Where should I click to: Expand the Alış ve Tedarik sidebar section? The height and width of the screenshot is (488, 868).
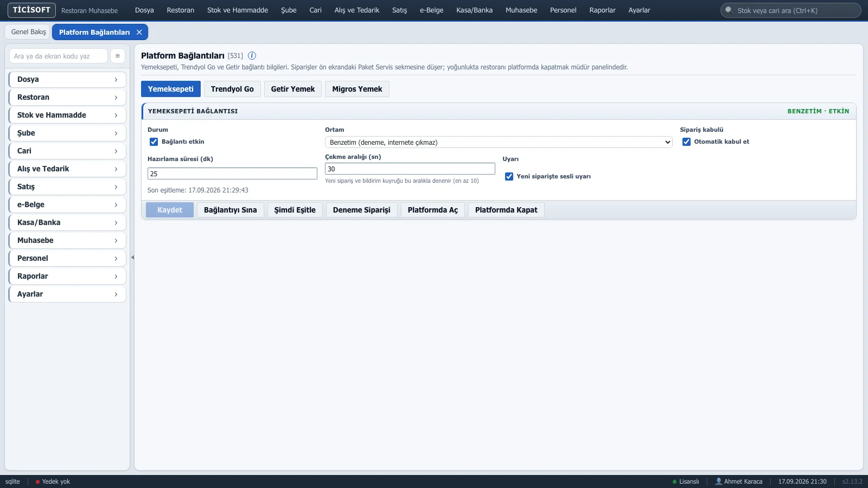(67, 169)
